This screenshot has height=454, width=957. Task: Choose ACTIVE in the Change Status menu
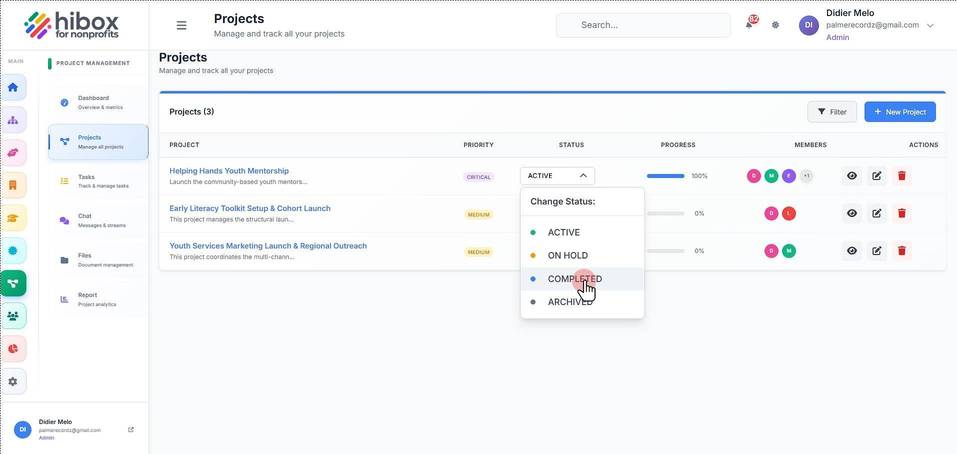click(582, 232)
